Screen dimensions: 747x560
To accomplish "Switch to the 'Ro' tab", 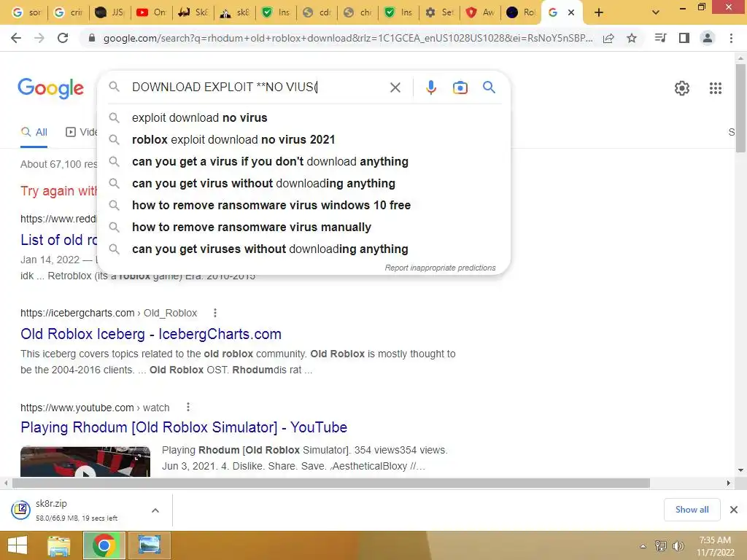I will [521, 13].
